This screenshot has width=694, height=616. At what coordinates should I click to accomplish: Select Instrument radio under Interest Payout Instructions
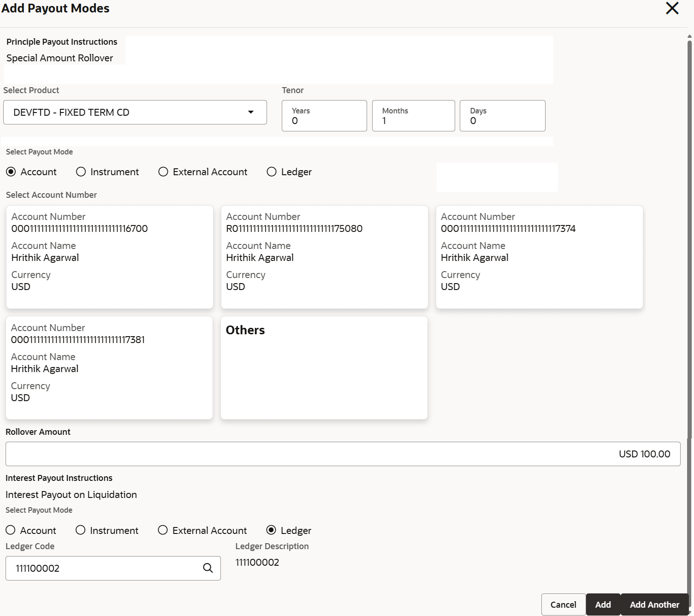tap(81, 530)
